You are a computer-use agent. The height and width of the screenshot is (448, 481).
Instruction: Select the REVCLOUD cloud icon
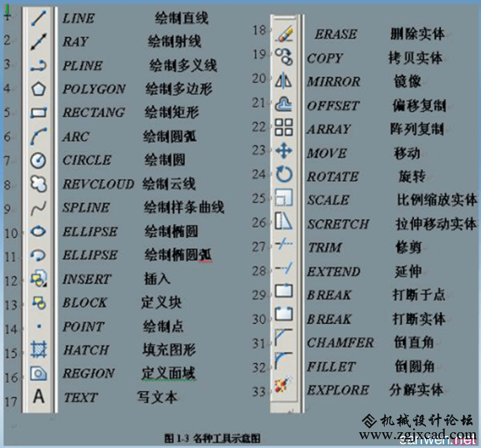(39, 184)
